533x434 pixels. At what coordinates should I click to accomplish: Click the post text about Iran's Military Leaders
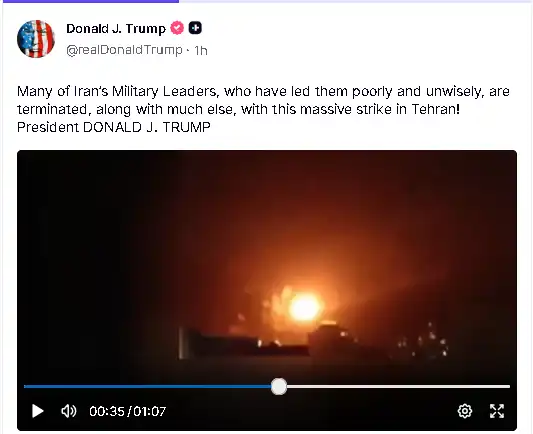(263, 100)
